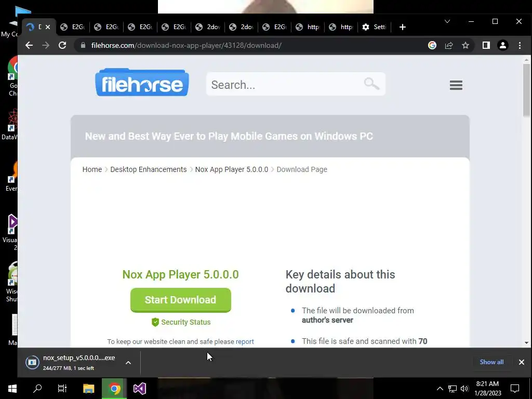Share this page icon
The height and width of the screenshot is (399, 532).
pyautogui.click(x=449, y=46)
